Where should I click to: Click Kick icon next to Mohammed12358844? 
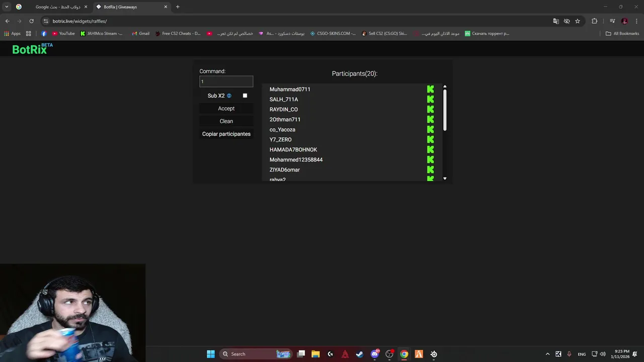click(x=430, y=160)
